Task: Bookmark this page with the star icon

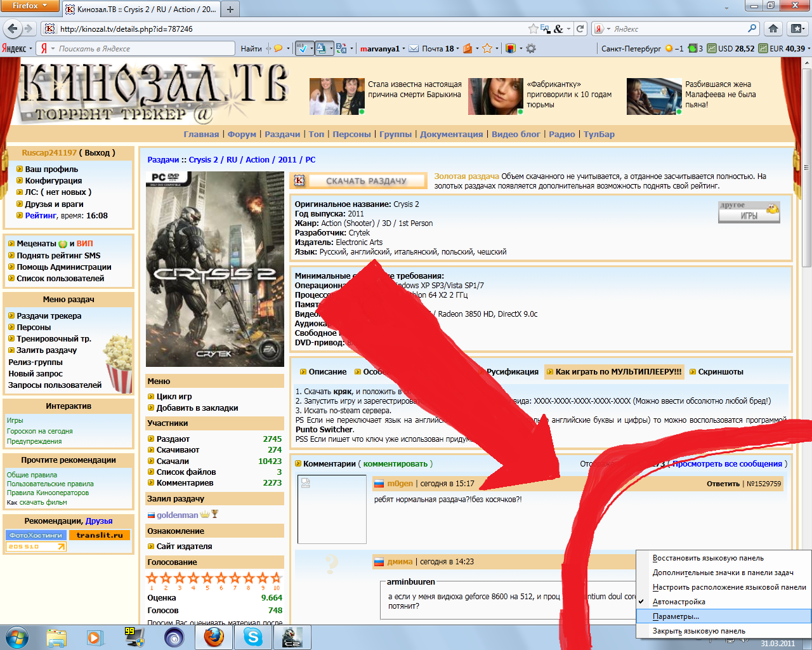Action: click(534, 29)
